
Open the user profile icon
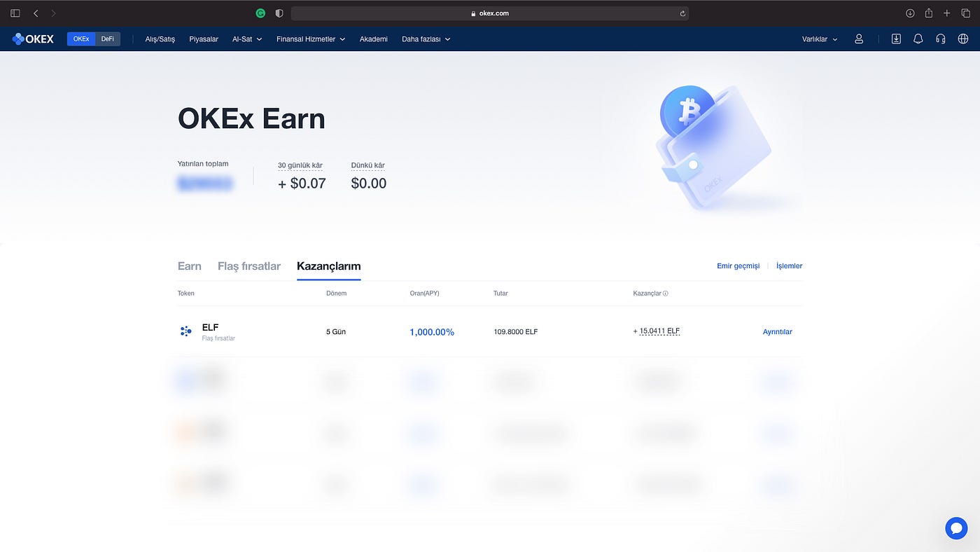pyautogui.click(x=859, y=39)
